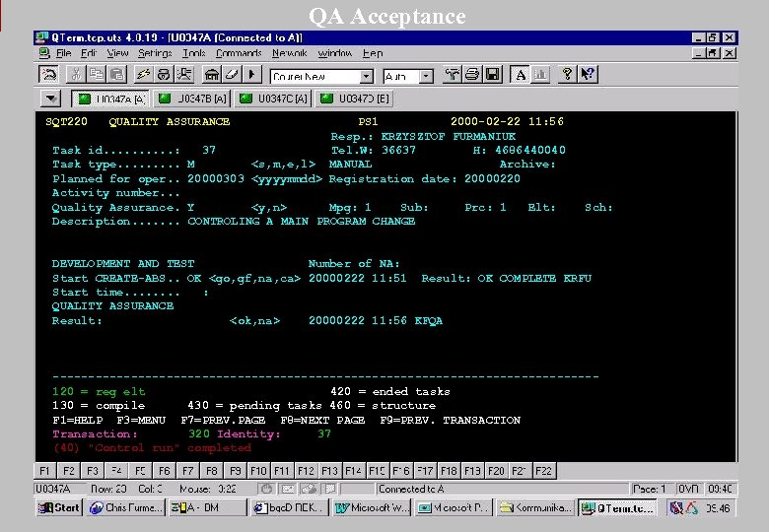Image resolution: width=769 pixels, height=532 pixels.
Task: Click the F12 function key button
Action: pos(306,471)
